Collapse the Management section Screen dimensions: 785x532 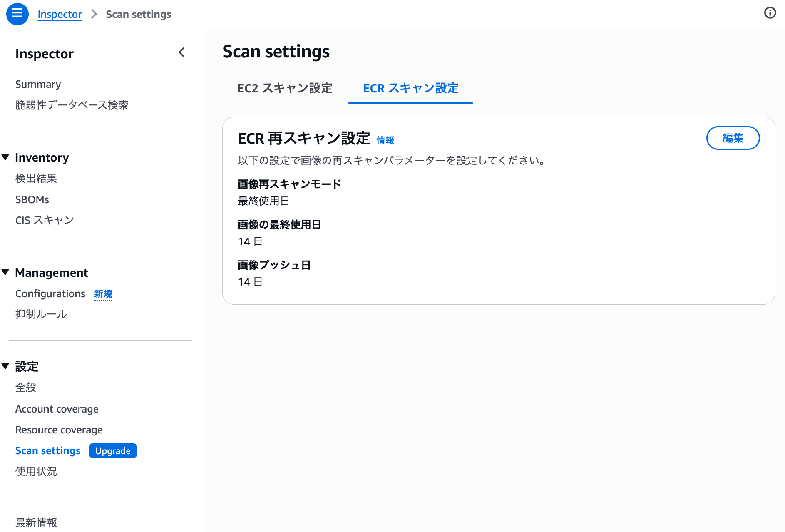click(x=5, y=272)
